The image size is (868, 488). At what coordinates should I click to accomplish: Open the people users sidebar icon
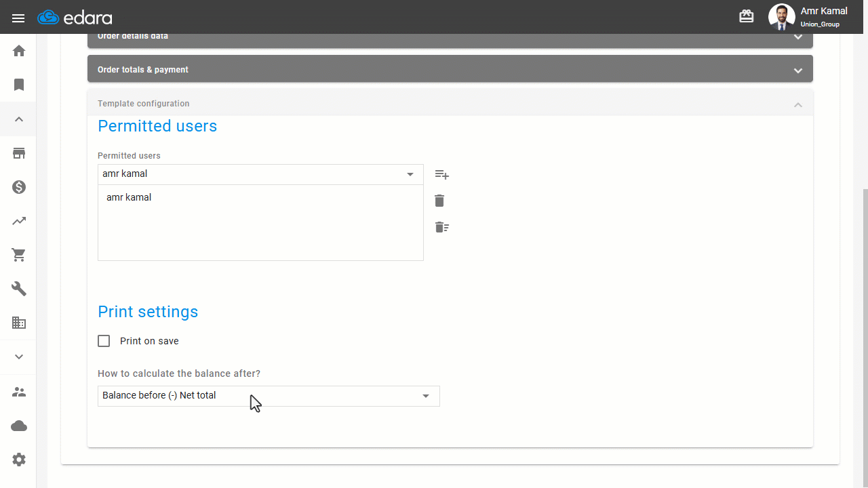click(19, 392)
